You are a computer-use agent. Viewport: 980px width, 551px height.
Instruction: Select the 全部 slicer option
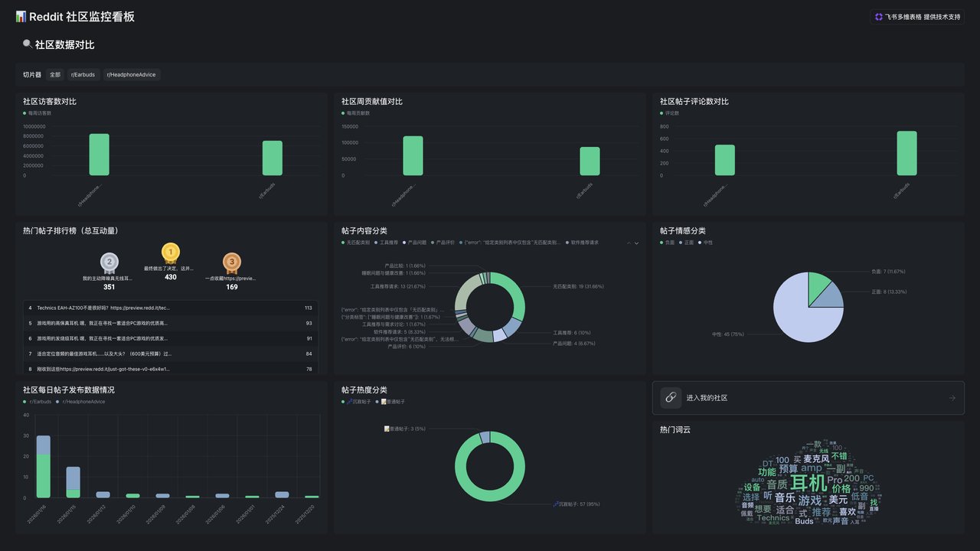pos(55,75)
